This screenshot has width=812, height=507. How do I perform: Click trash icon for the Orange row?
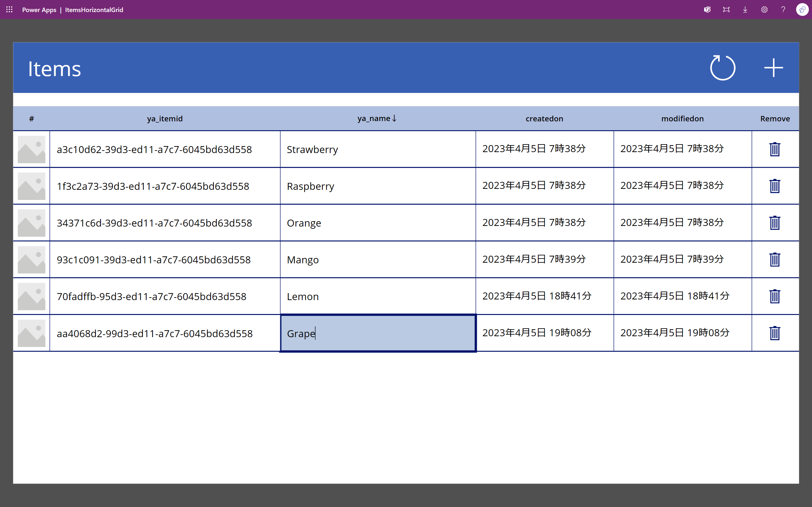click(775, 223)
